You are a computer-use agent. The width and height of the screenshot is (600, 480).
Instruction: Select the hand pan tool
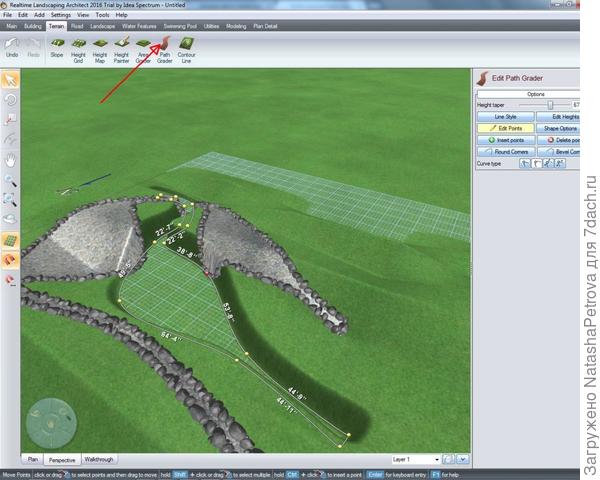(x=10, y=160)
